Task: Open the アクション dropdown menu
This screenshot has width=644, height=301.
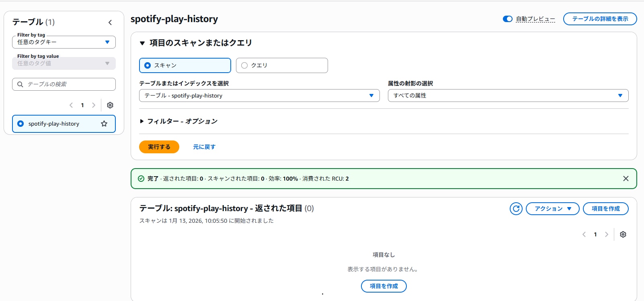Action: (552, 209)
